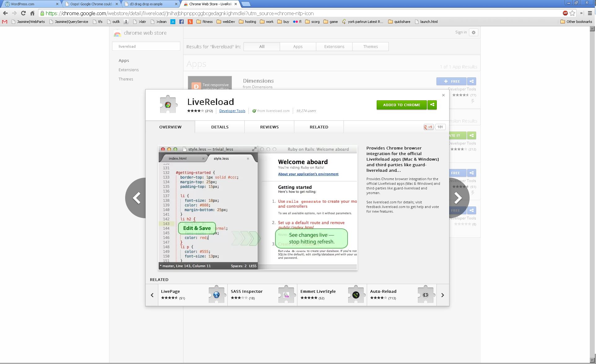Reload the current page
596x364 pixels.
tap(23, 13)
